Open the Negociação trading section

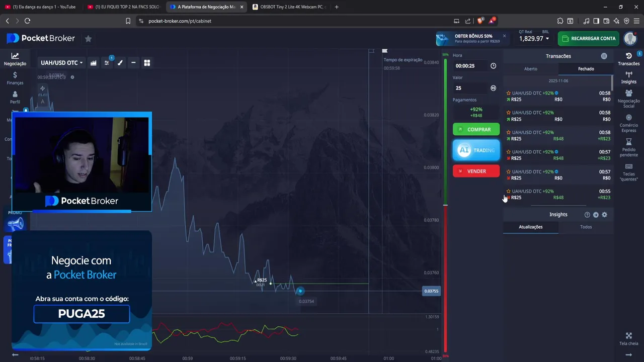point(15,59)
